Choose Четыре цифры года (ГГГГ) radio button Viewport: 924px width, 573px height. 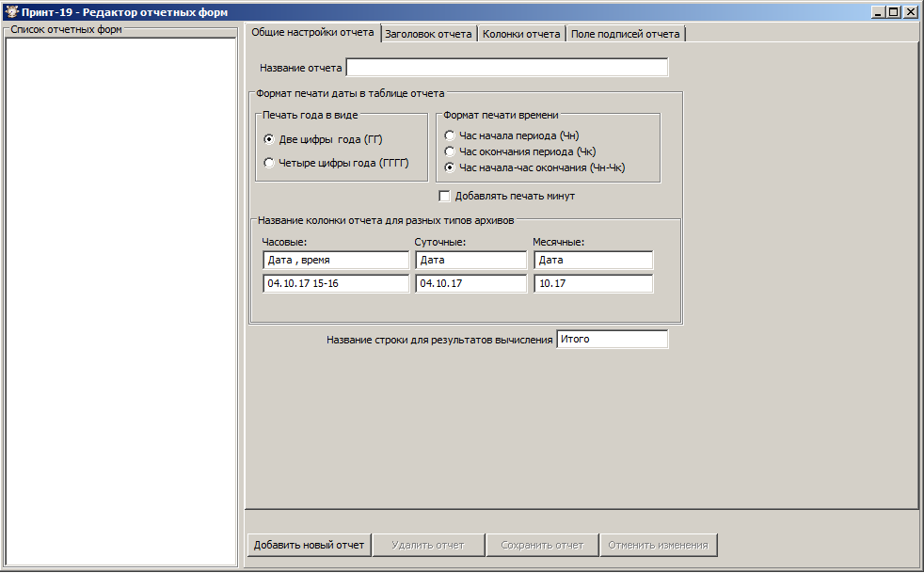click(270, 163)
